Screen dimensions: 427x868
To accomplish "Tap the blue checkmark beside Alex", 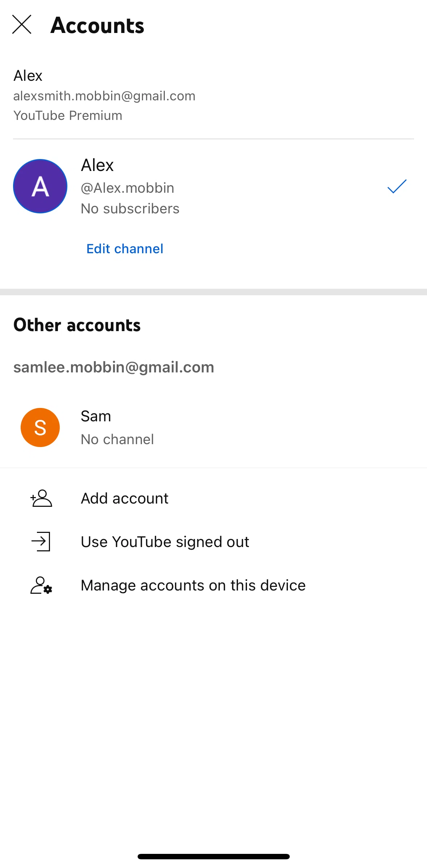I will [397, 186].
